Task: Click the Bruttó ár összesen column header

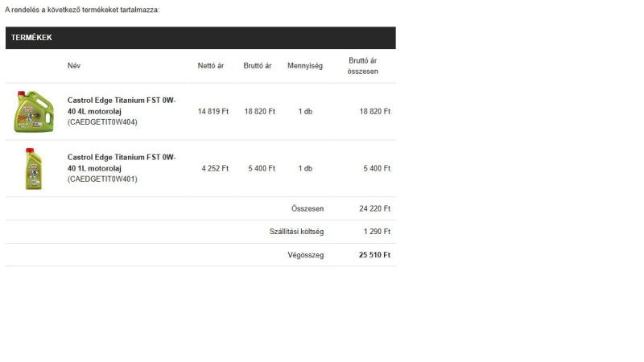Action: coord(363,66)
